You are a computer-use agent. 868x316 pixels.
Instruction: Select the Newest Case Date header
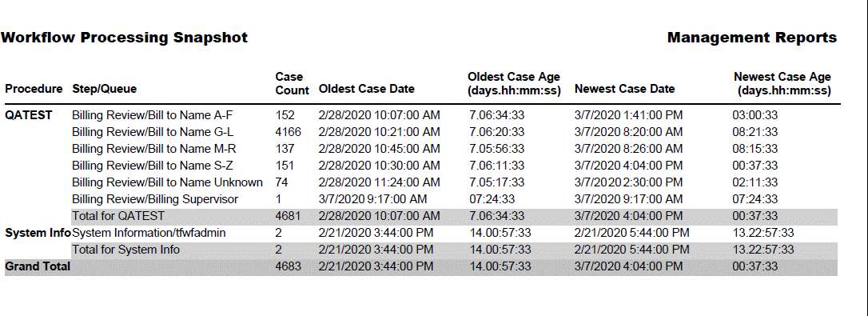624,89
